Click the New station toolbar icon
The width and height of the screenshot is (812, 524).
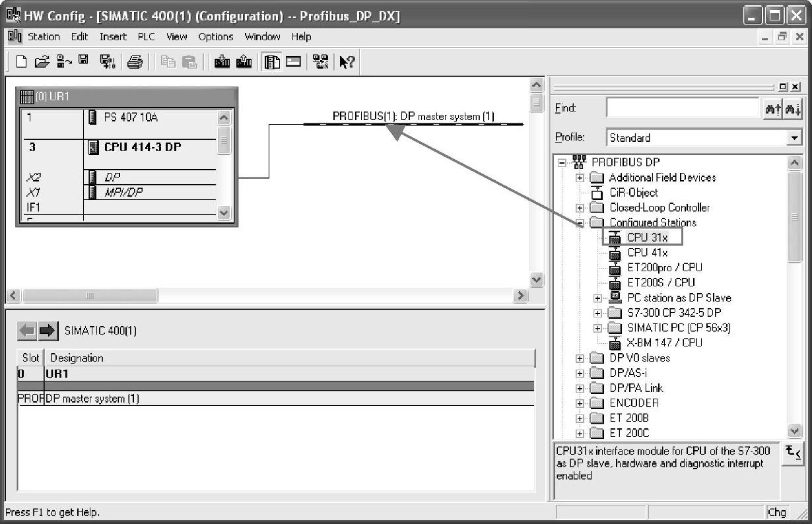22,62
